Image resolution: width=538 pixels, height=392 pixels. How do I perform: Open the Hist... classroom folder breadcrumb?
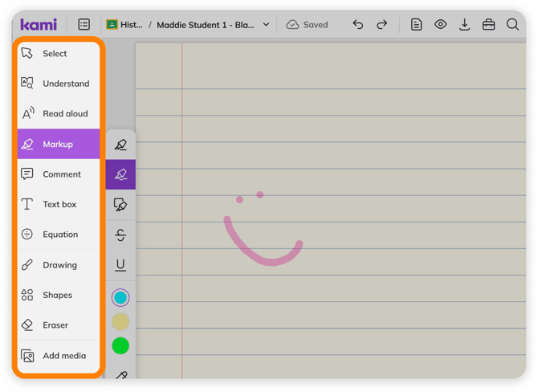click(124, 25)
